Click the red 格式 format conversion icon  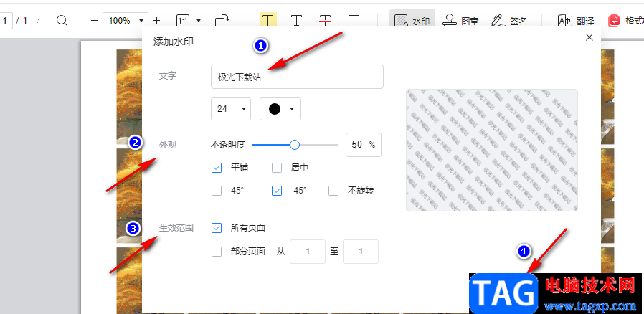pos(614,21)
